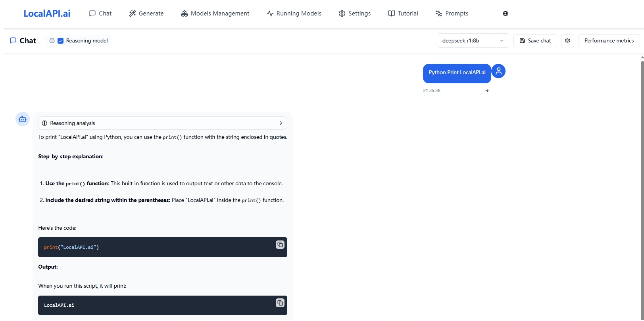Screen dimensions: 644x321
Task: Click the Python Print LocalAPI.ai message bubble
Action: 457,73
